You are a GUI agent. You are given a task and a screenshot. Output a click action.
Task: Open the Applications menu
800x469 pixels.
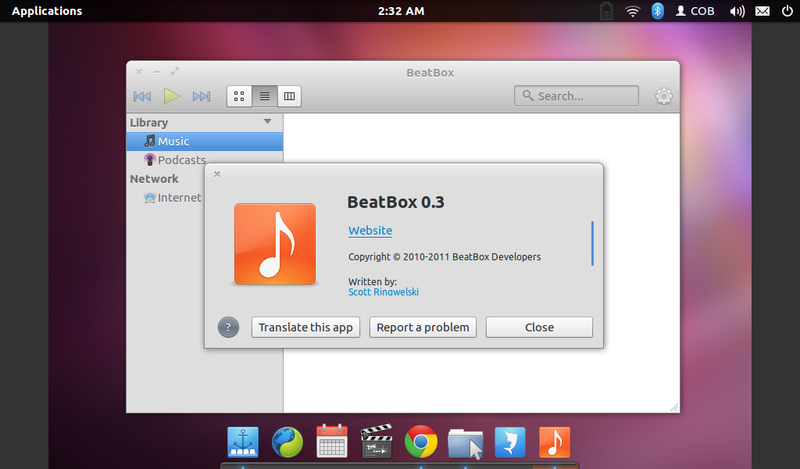pyautogui.click(x=47, y=11)
